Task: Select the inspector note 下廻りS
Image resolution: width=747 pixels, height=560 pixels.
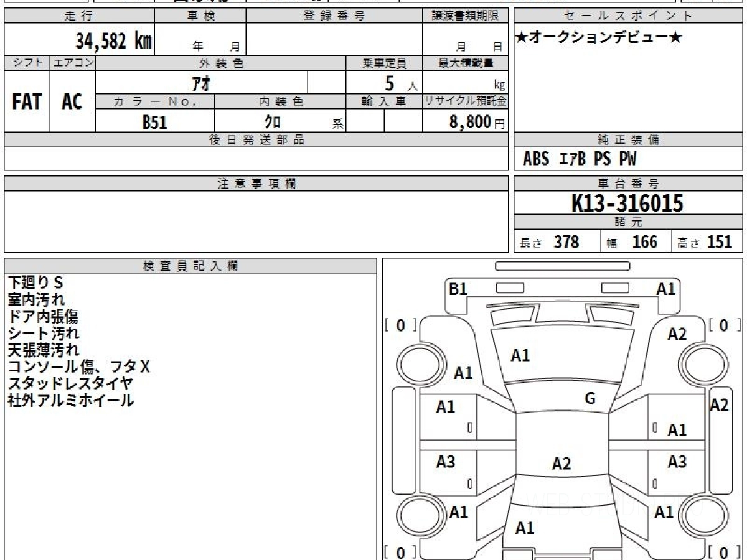Action: click(x=35, y=282)
